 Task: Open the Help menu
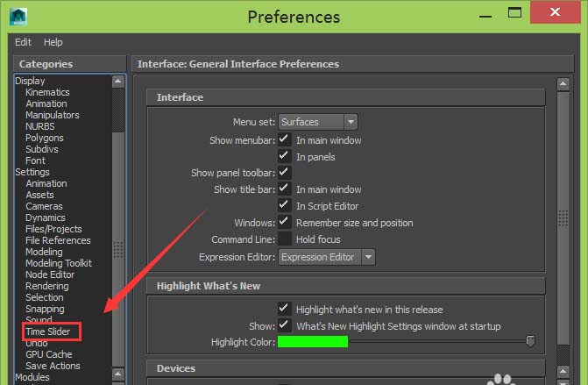coord(53,42)
